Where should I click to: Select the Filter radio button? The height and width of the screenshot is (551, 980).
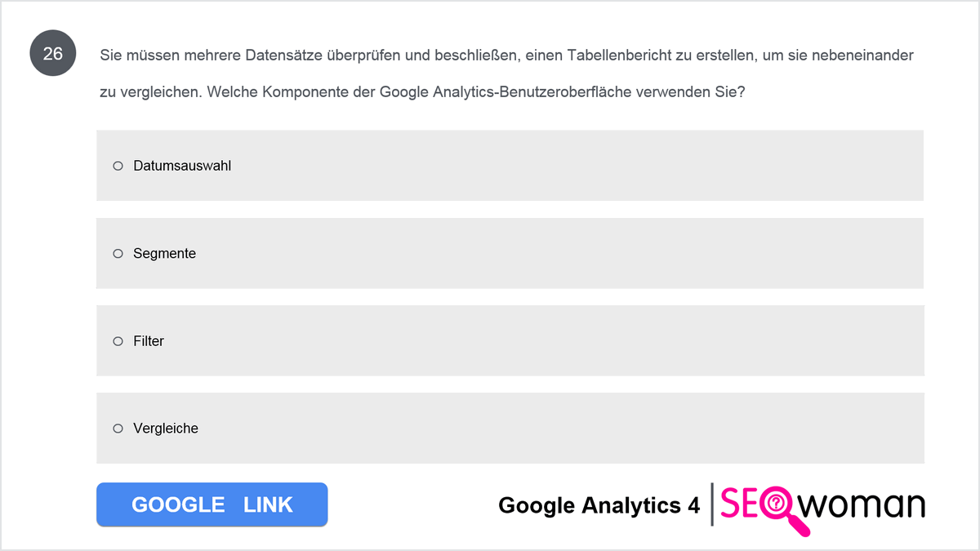tap(118, 341)
